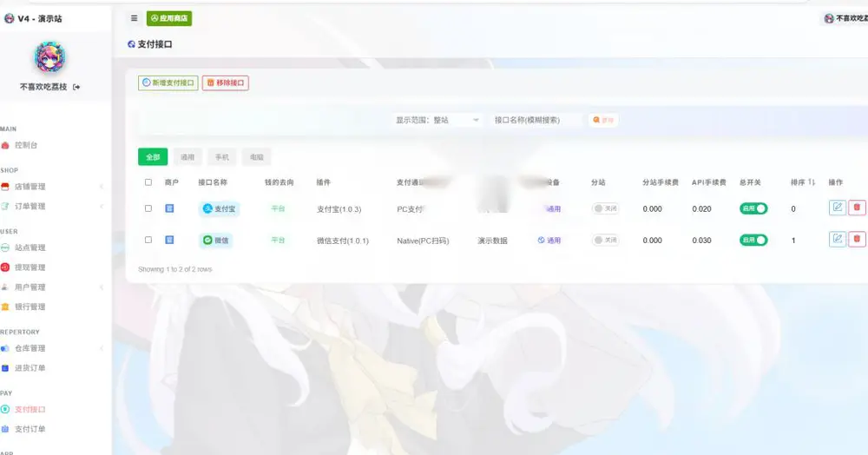This screenshot has width=868, height=455.
Task: Toggle 分站 switch in 支付宝 row
Action: tap(606, 208)
